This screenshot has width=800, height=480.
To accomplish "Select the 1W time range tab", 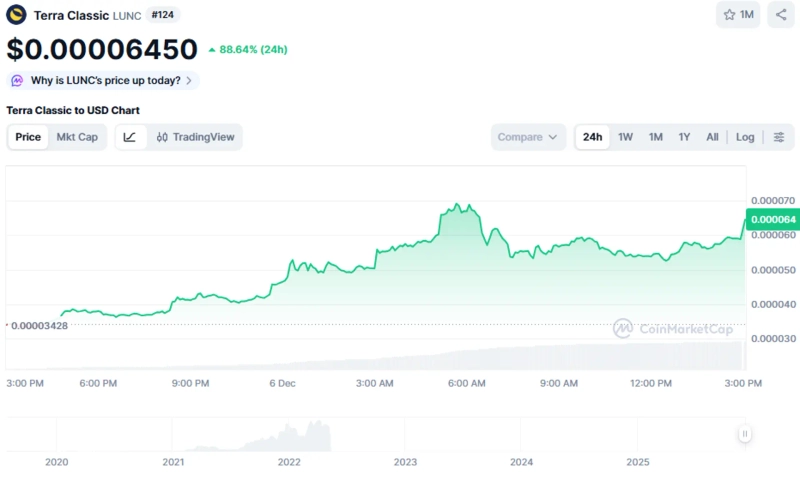I will point(625,137).
